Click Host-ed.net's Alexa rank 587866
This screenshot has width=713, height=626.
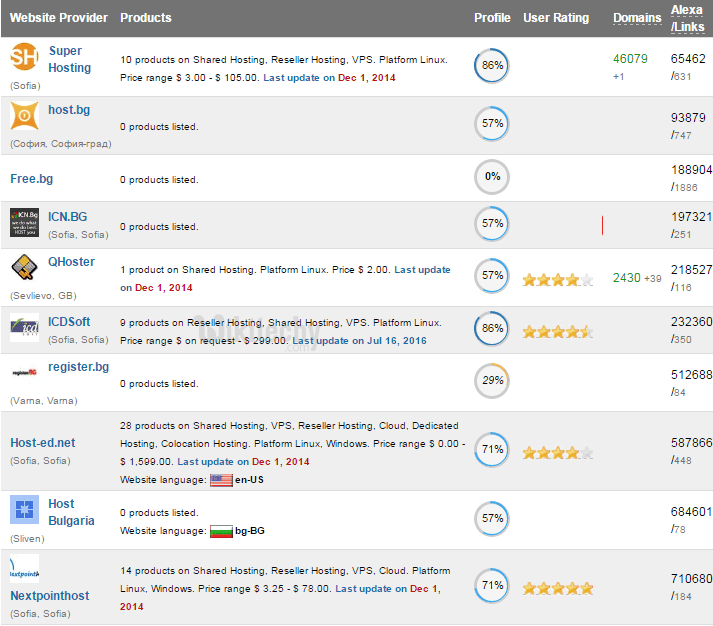691,443
